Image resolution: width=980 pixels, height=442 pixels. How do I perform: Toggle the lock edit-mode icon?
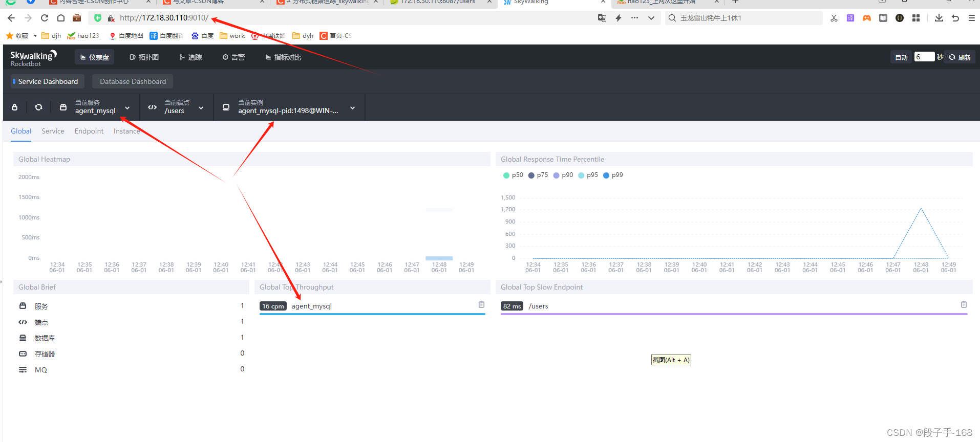(15, 107)
